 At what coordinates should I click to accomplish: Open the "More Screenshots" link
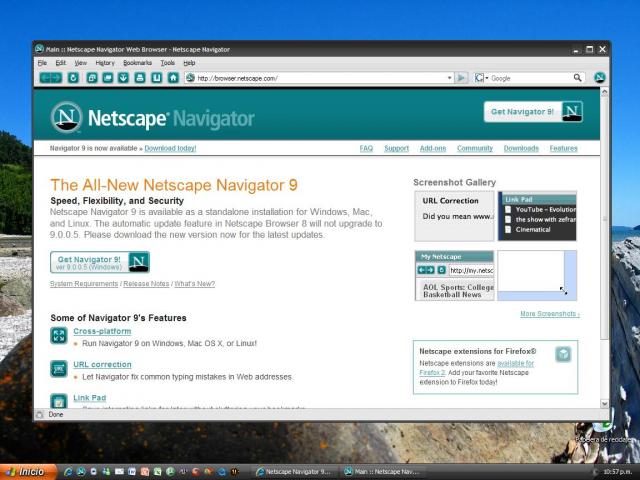tap(549, 314)
